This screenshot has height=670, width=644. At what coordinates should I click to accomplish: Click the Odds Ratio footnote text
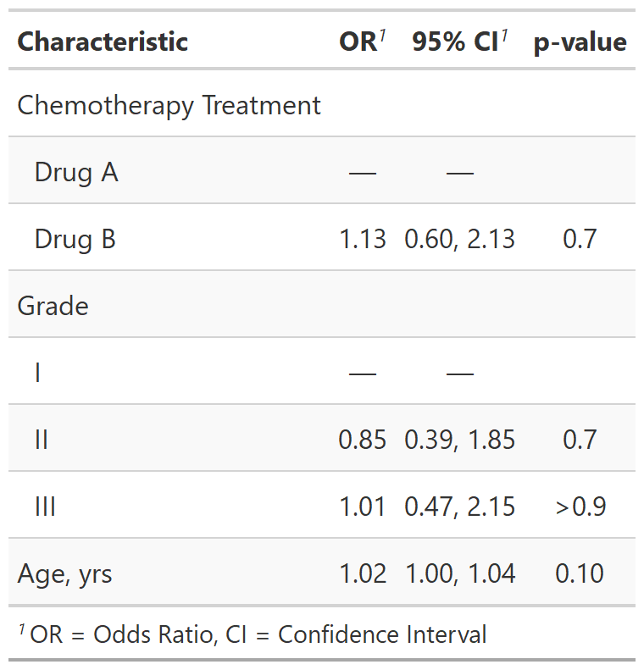pos(252,634)
